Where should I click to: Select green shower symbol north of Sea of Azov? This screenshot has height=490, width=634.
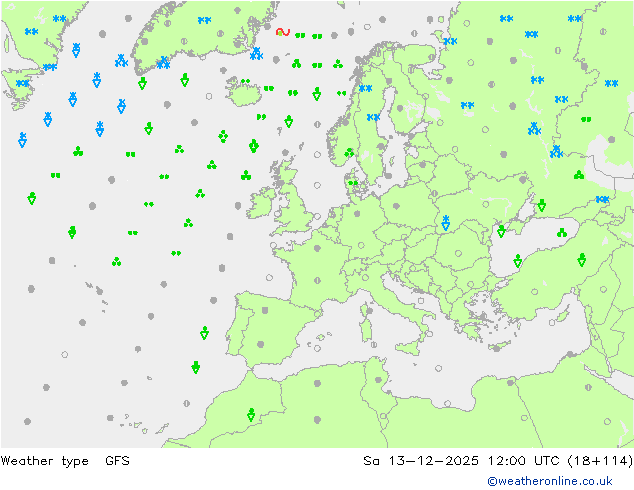click(x=542, y=205)
